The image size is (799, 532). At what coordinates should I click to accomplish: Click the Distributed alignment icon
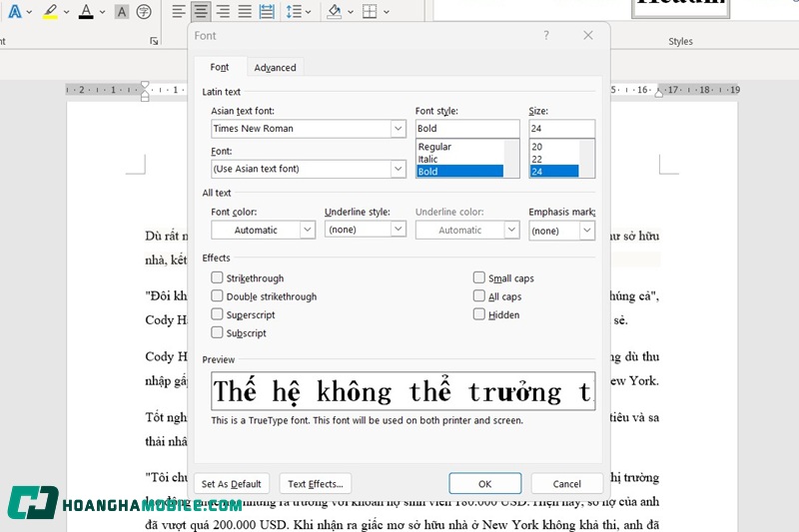(x=267, y=12)
